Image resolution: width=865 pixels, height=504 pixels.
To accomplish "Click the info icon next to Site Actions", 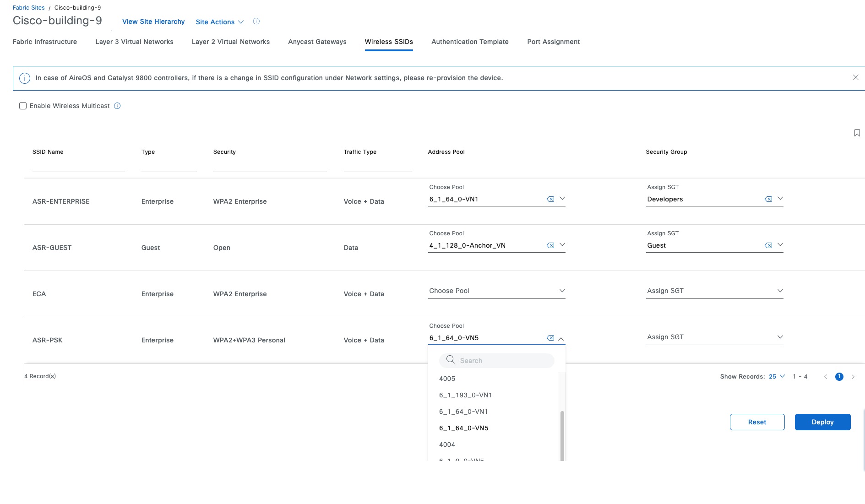I will [256, 22].
